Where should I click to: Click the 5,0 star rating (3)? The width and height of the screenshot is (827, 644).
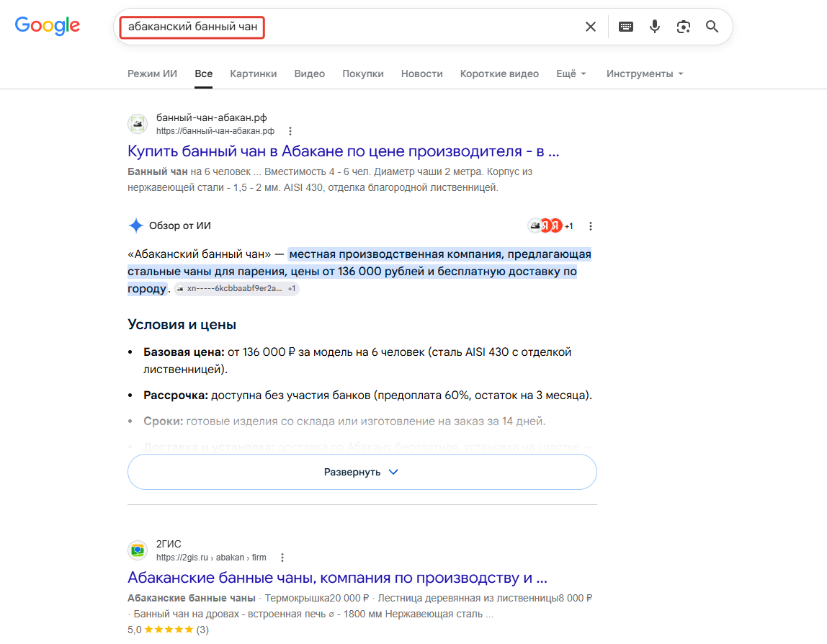[x=169, y=630]
